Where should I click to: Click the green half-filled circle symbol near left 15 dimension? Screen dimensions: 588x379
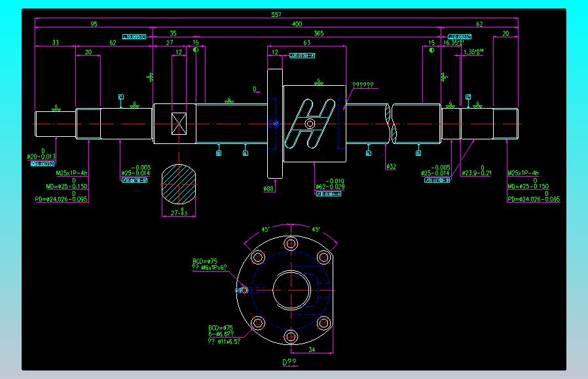click(x=196, y=50)
